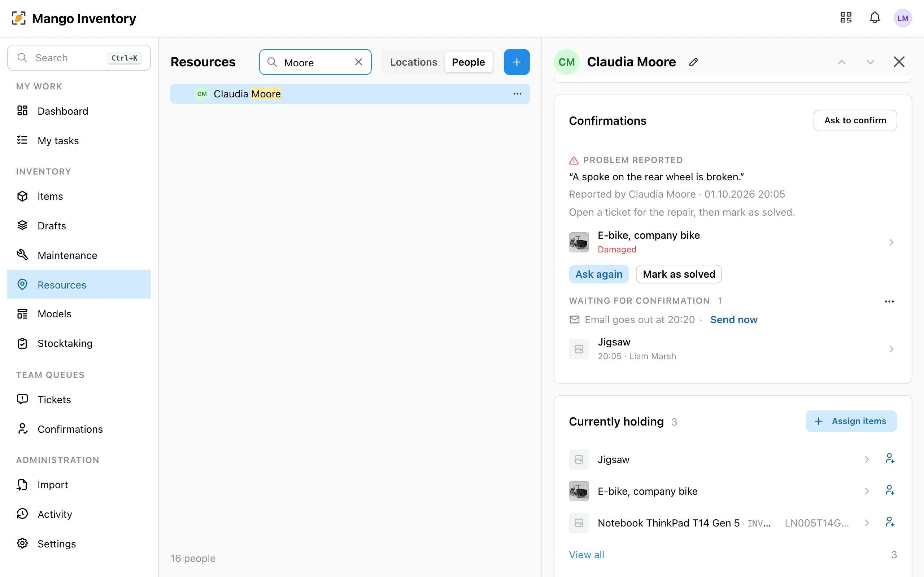This screenshot has width=924, height=577.
Task: Click the Ask to confirm button
Action: [855, 120]
